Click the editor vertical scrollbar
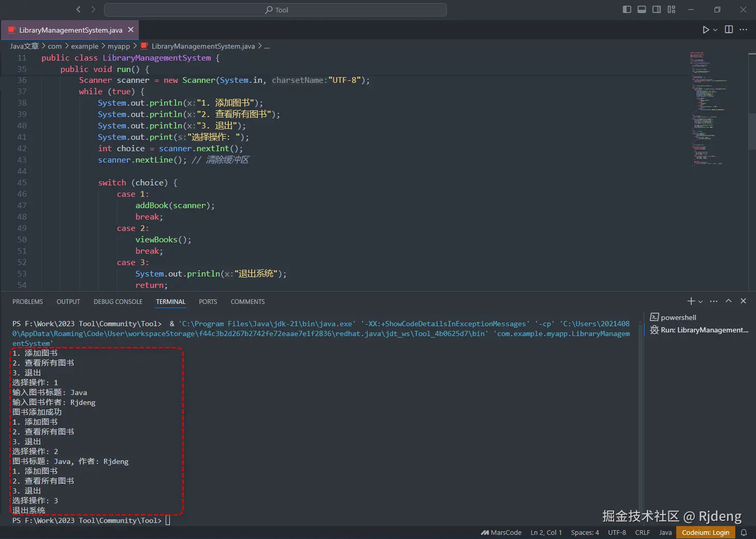 [x=752, y=132]
